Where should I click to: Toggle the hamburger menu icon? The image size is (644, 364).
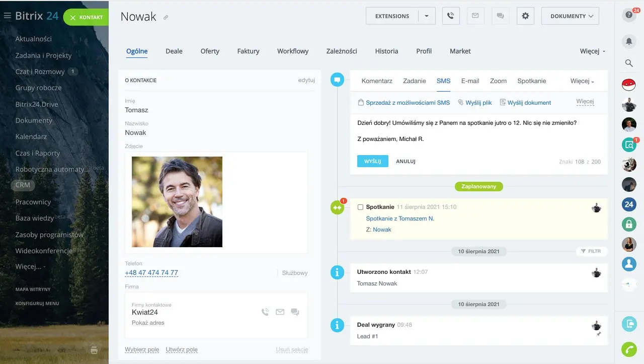[8, 16]
